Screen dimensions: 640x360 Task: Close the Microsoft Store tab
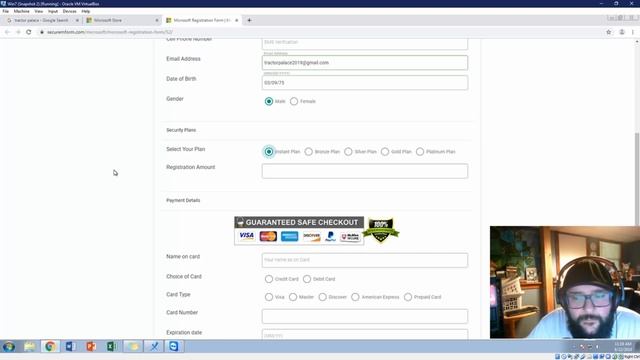(157, 20)
